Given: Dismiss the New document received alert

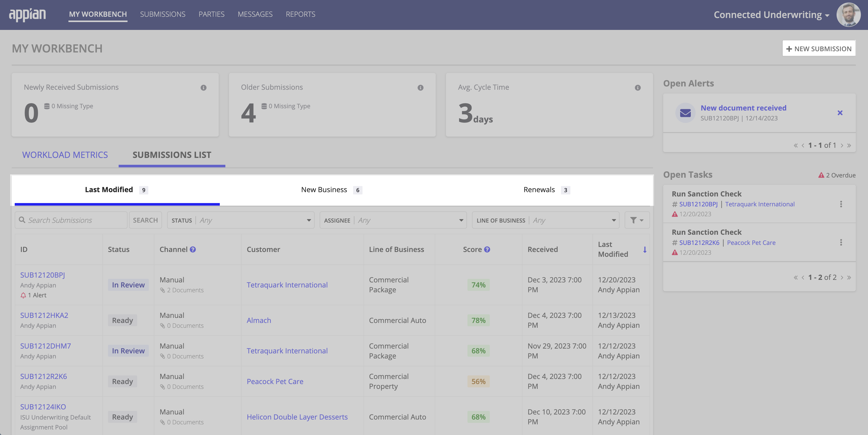Looking at the screenshot, I should click(840, 113).
